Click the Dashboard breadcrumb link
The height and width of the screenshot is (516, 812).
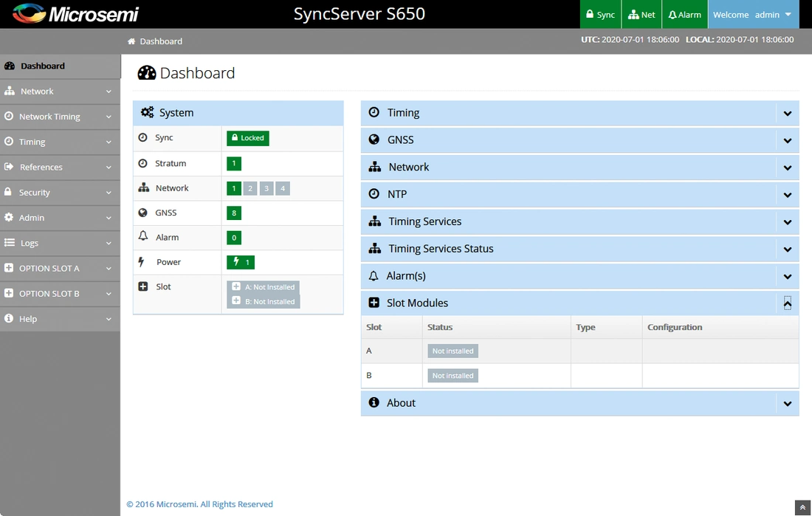(x=161, y=41)
